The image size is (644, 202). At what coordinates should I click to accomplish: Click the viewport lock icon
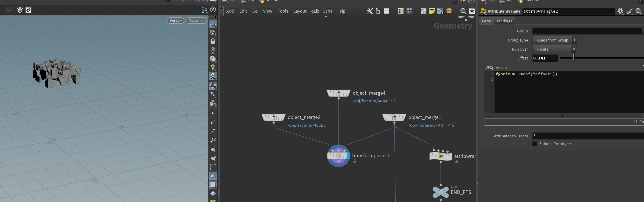coord(213,41)
